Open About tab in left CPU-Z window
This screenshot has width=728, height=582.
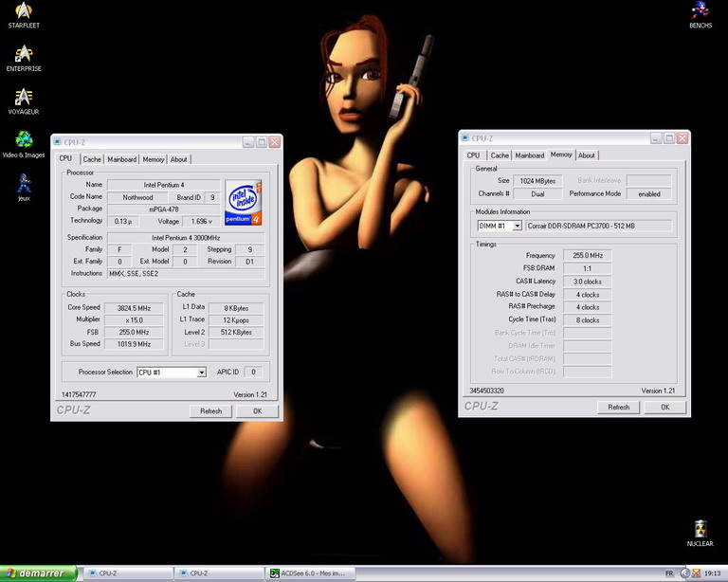coord(179,159)
